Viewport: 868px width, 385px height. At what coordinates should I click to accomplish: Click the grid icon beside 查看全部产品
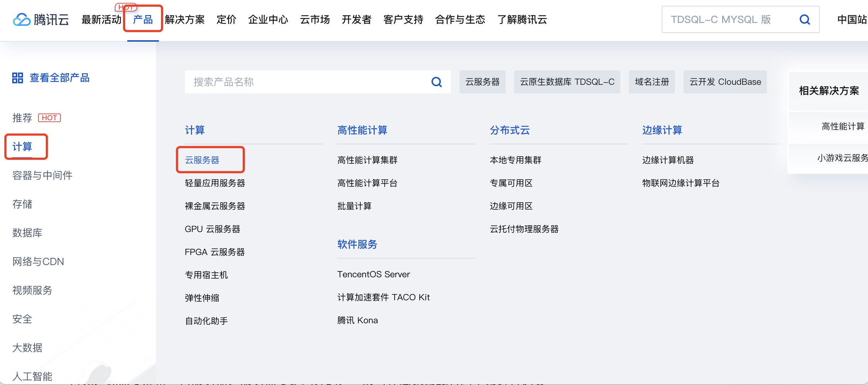click(x=18, y=78)
